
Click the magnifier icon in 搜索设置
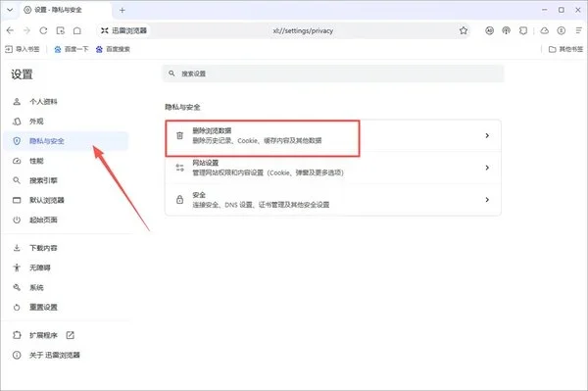(171, 73)
